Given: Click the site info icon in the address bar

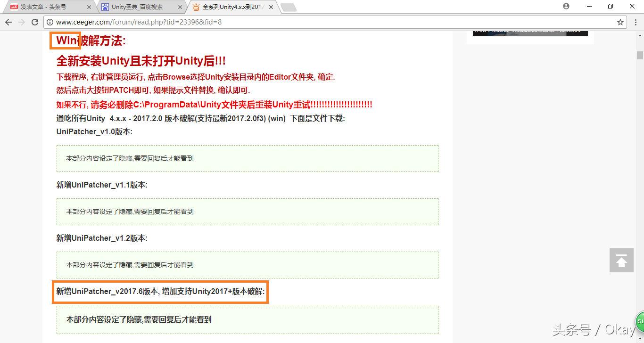Looking at the screenshot, I should 50,22.
